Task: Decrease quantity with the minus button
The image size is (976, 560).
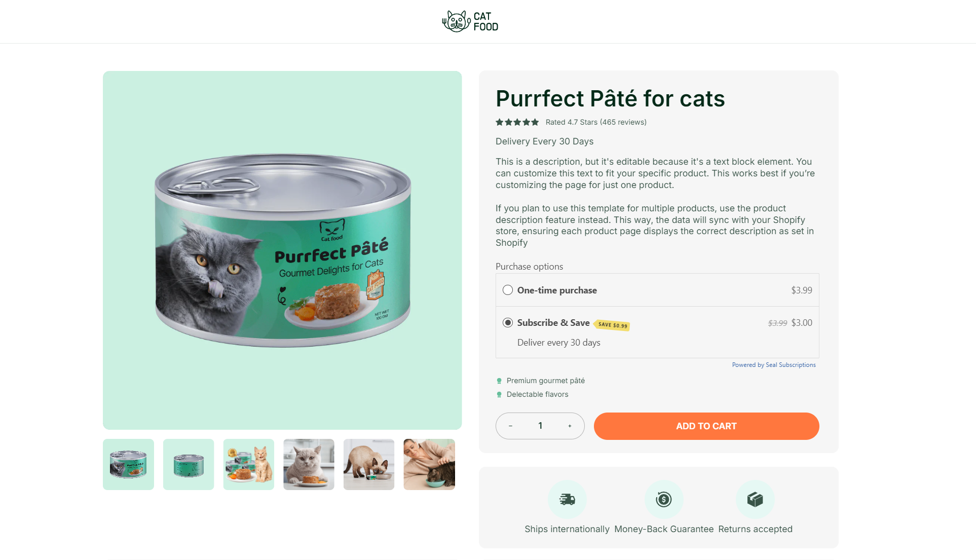Action: pos(510,426)
